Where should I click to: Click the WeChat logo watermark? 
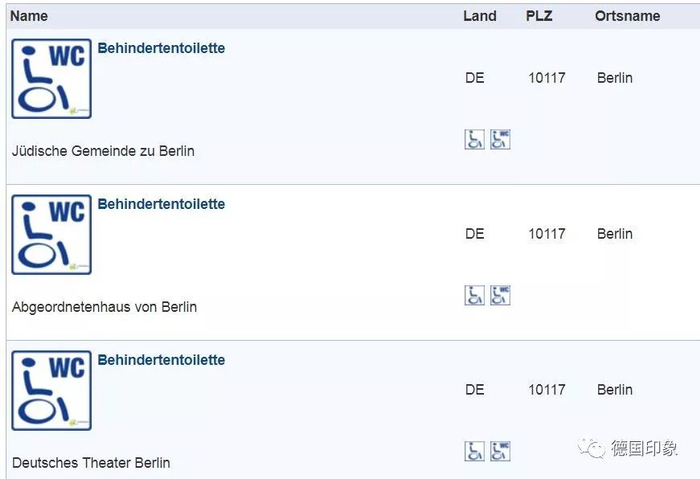point(595,448)
